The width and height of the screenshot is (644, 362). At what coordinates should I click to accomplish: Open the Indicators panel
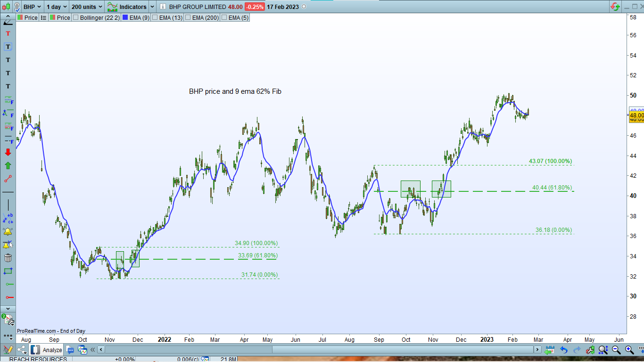(127, 7)
